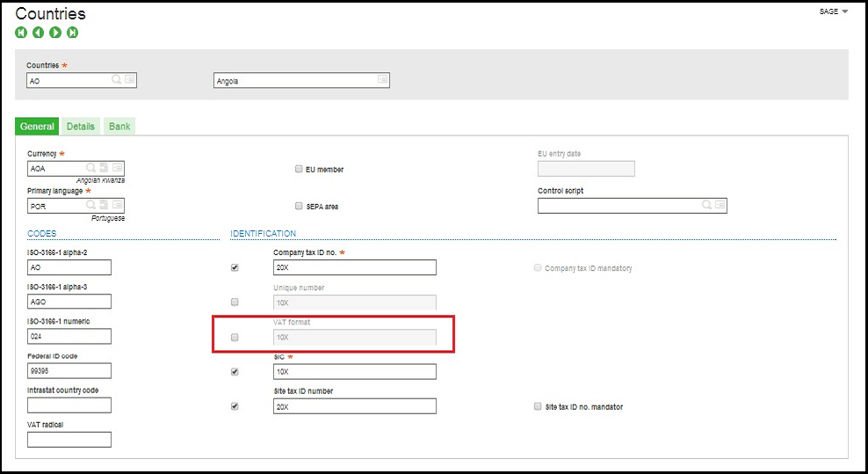The image size is (868, 474).
Task: Search currencies with Currency magnifier icon
Action: 90,167
